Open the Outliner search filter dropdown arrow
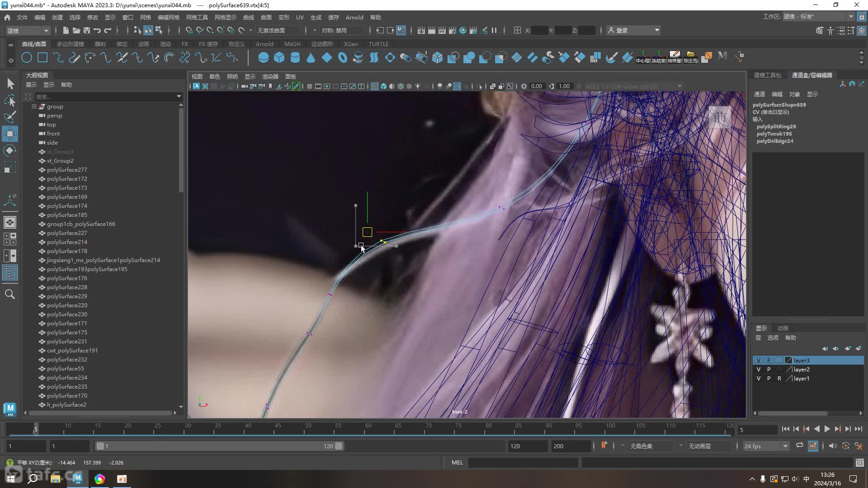Viewport: 868px width, 488px height. coord(179,96)
